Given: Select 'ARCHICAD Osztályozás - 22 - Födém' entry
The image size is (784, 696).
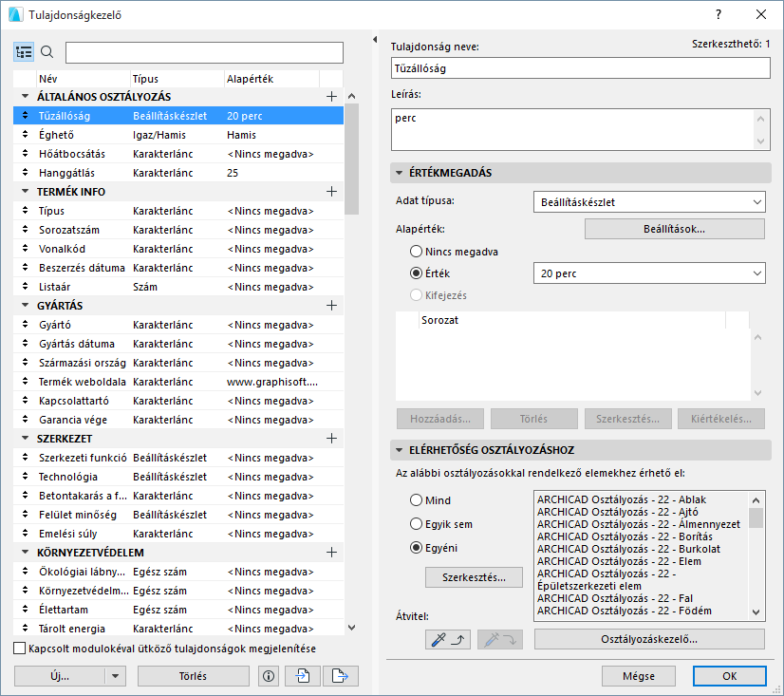Looking at the screenshot, I should pyautogui.click(x=624, y=611).
